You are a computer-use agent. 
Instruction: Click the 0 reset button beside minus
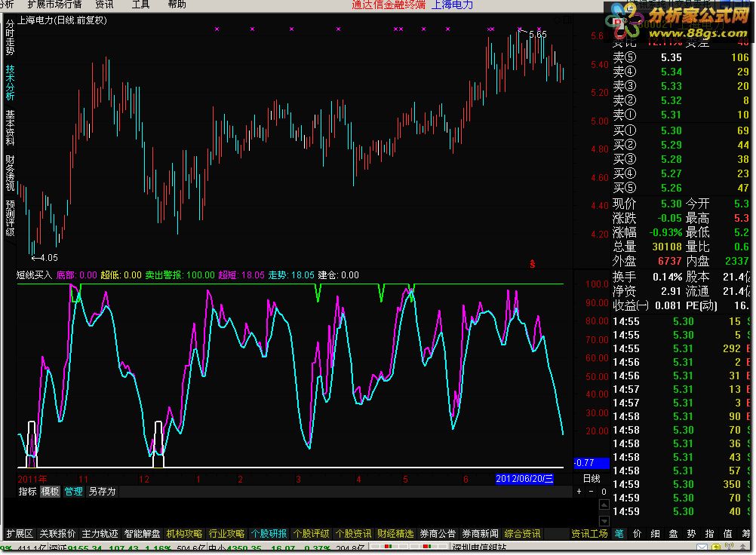click(604, 492)
